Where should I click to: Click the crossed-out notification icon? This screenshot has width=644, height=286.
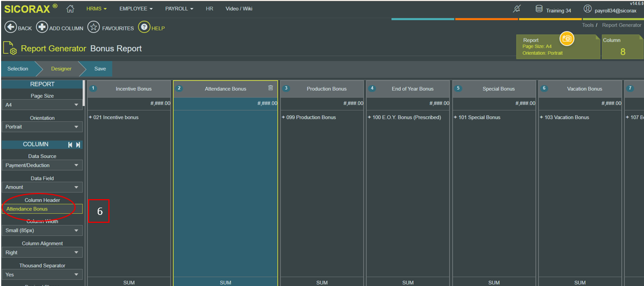[x=517, y=9]
